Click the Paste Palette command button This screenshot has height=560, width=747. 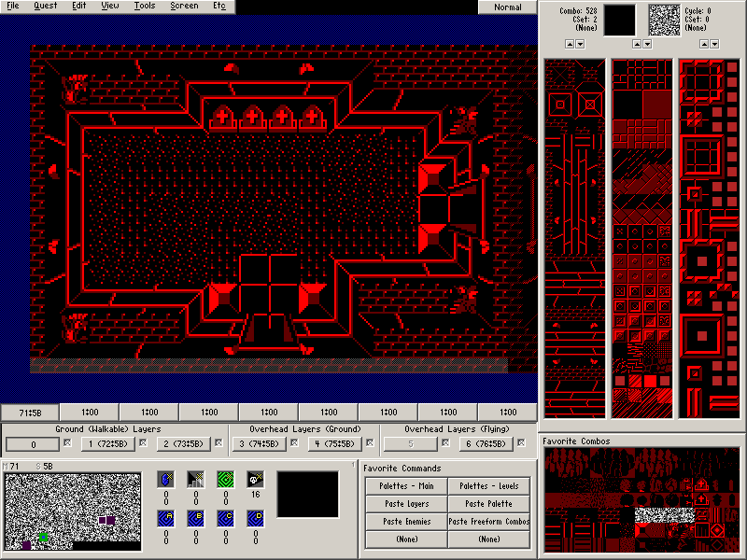(488, 504)
